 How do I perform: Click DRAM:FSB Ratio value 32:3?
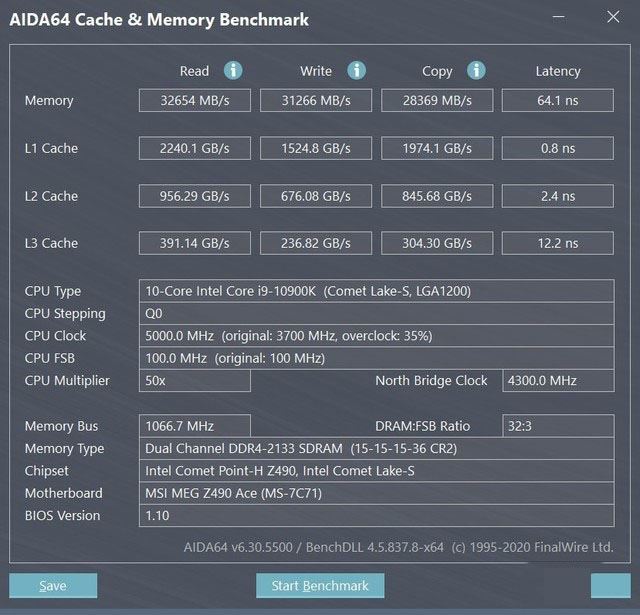(558, 426)
